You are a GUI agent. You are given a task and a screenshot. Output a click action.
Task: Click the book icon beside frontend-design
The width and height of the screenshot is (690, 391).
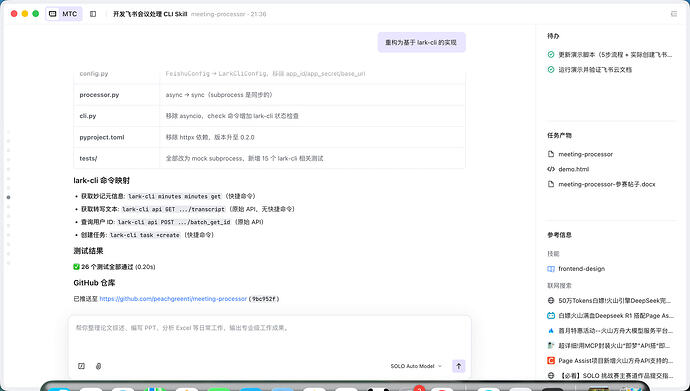[551, 269]
